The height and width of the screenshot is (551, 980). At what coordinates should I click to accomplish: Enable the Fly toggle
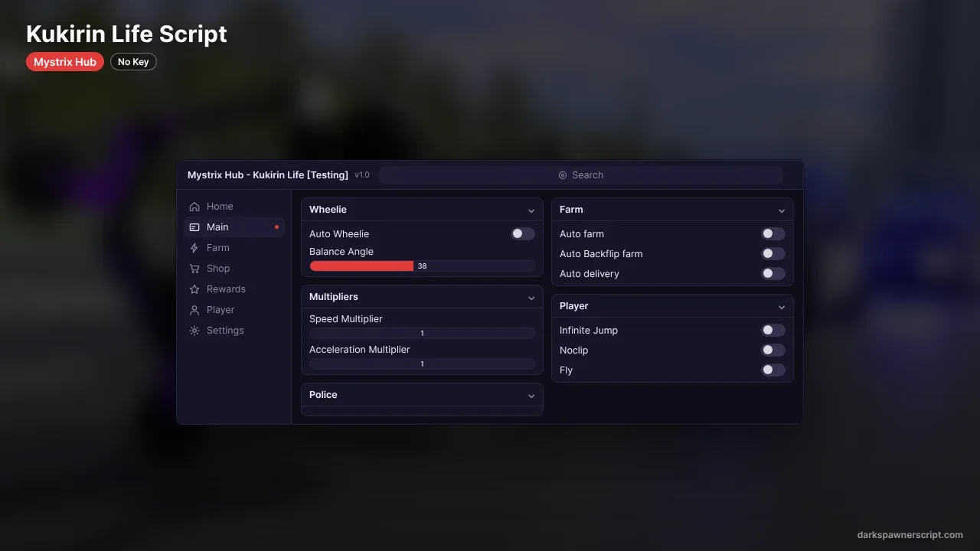[773, 370]
